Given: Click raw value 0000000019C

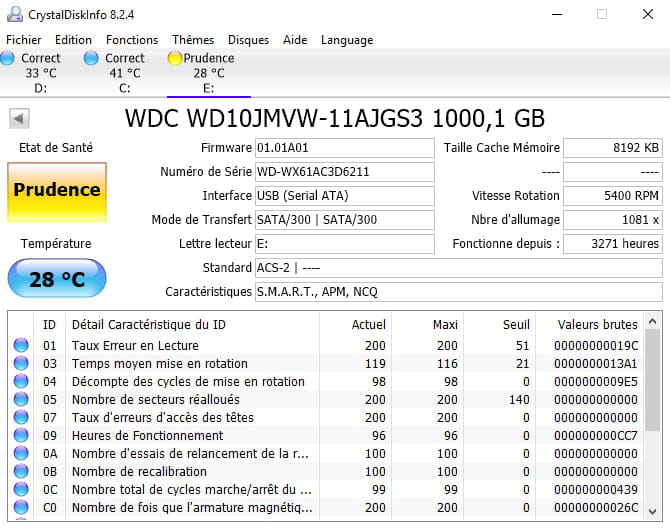Looking at the screenshot, I should coord(596,345).
